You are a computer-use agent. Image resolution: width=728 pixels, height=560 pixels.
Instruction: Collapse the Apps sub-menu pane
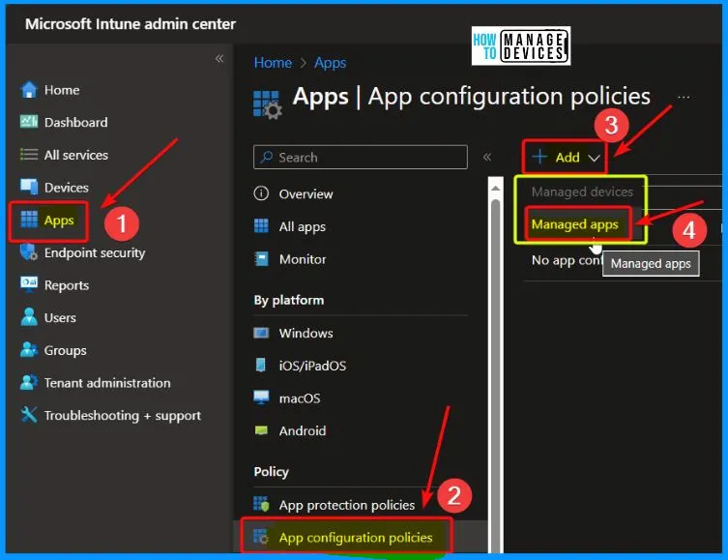point(487,157)
